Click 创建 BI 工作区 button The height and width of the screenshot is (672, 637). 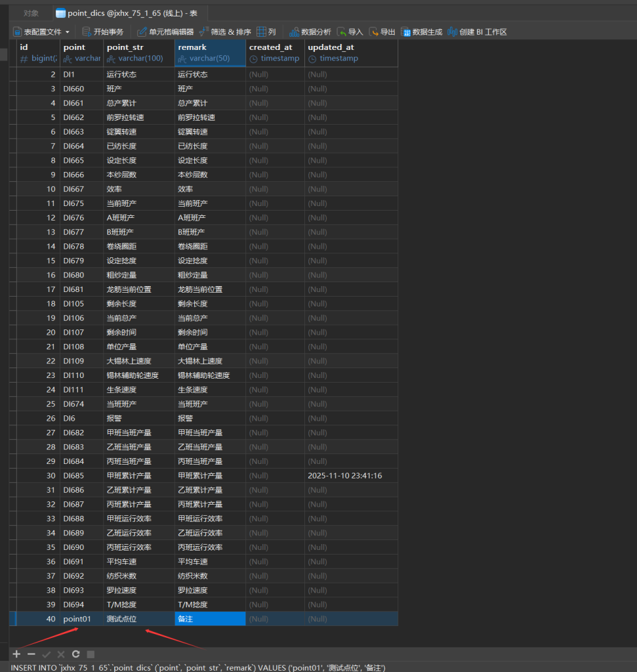point(478,31)
